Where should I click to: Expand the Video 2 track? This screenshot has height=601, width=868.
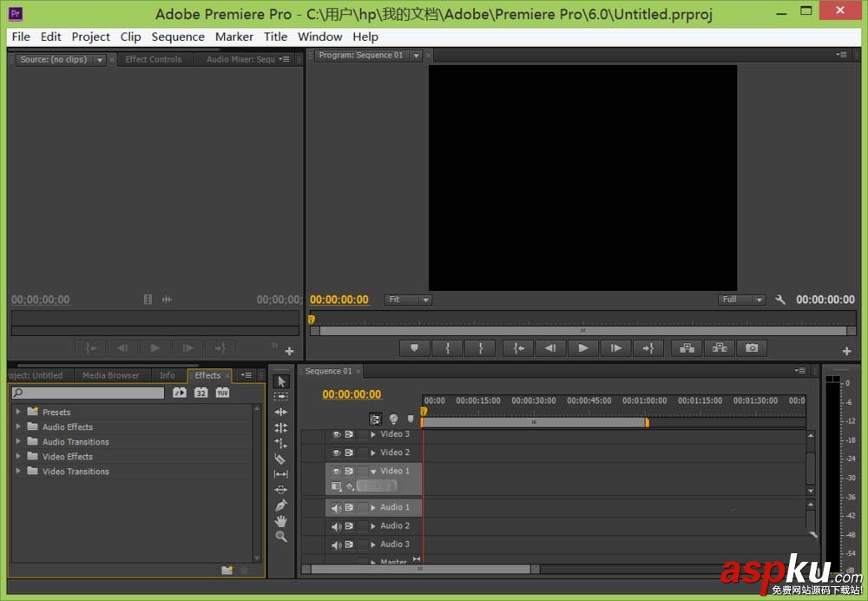373,452
